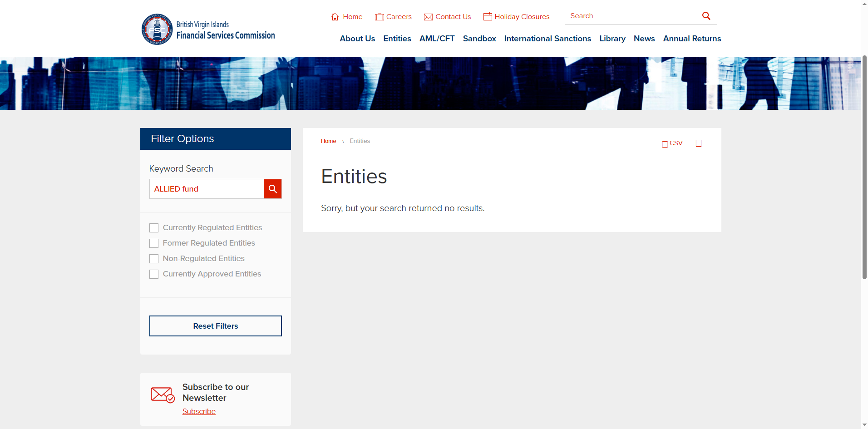Open the AML/CFT menu
This screenshot has height=429, width=868.
point(437,39)
